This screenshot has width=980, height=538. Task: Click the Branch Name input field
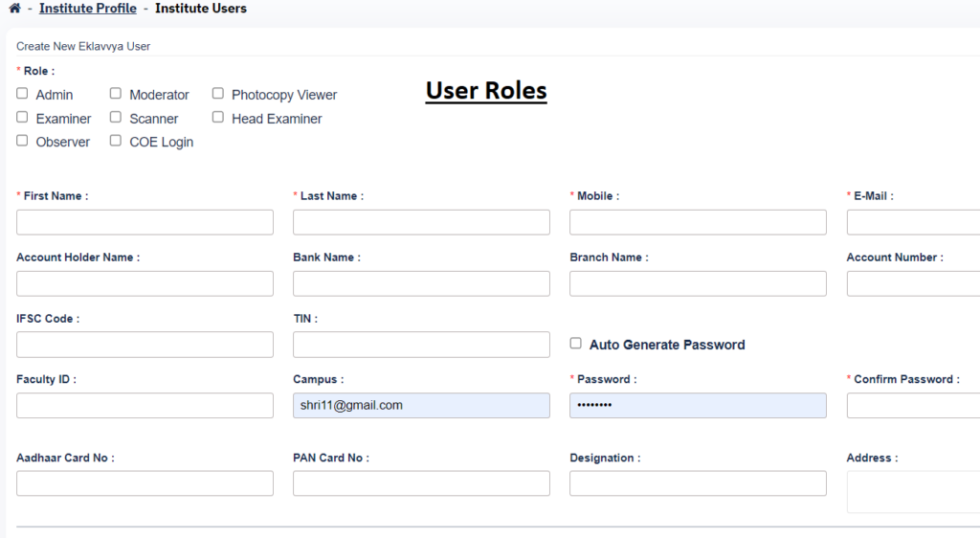click(x=698, y=283)
